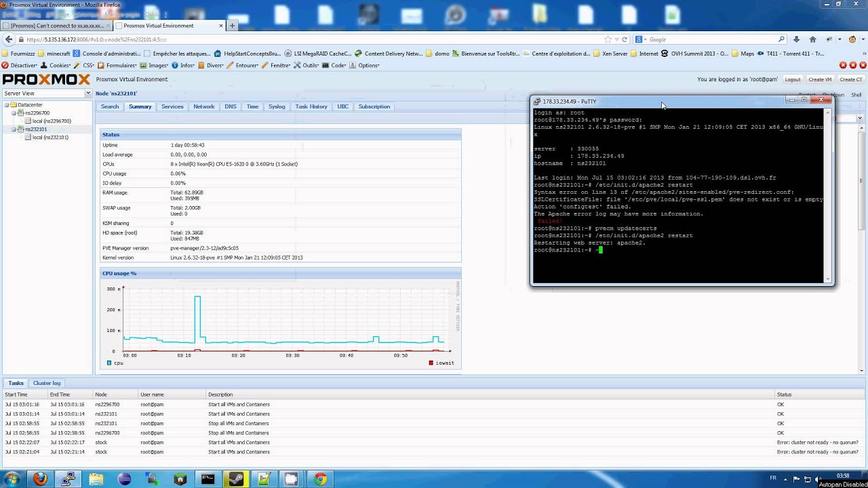
Task: Collapse the ns2296700 tree node
Action: pyautogui.click(x=14, y=113)
